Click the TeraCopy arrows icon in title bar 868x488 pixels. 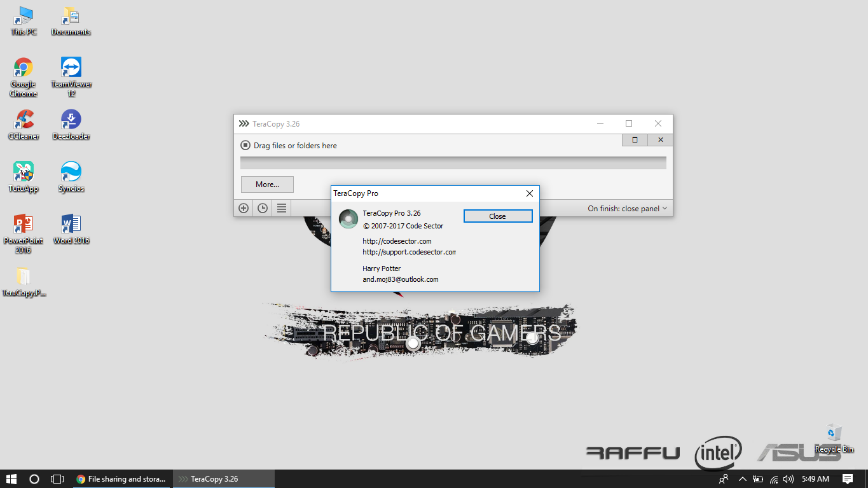[244, 124]
